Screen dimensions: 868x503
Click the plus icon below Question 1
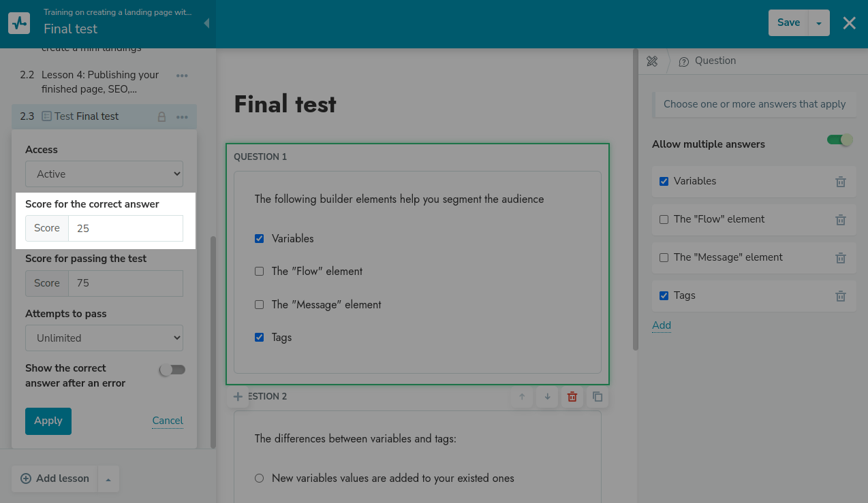[238, 397]
